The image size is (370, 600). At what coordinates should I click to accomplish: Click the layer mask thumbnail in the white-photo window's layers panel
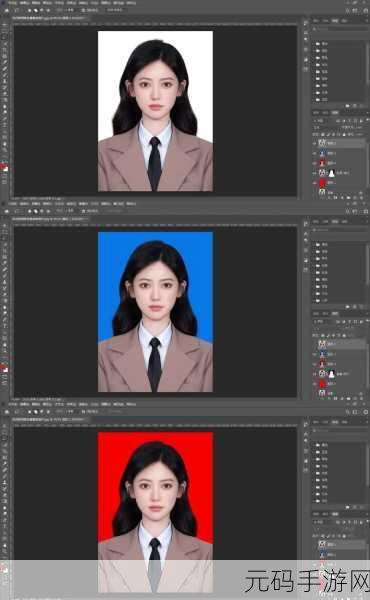[x=331, y=173]
